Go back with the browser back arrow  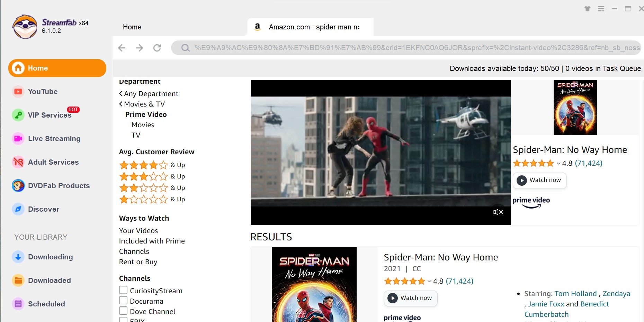tap(122, 48)
